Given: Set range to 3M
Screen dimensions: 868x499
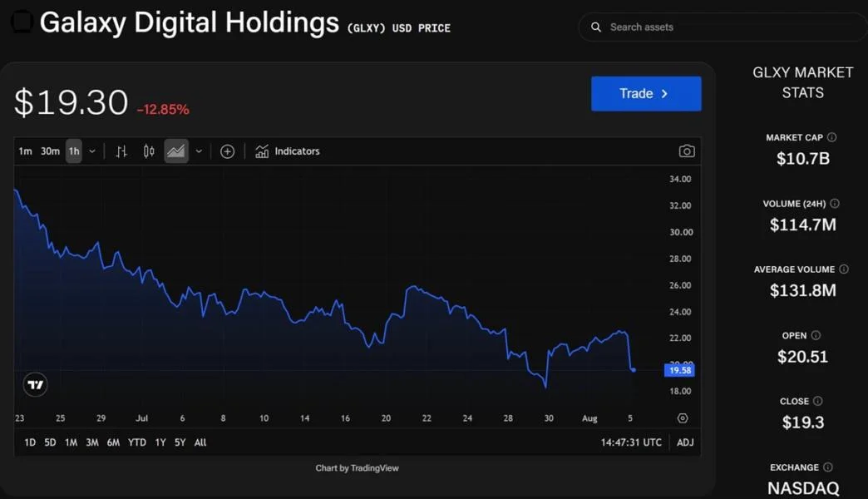Looking at the screenshot, I should 92,442.
